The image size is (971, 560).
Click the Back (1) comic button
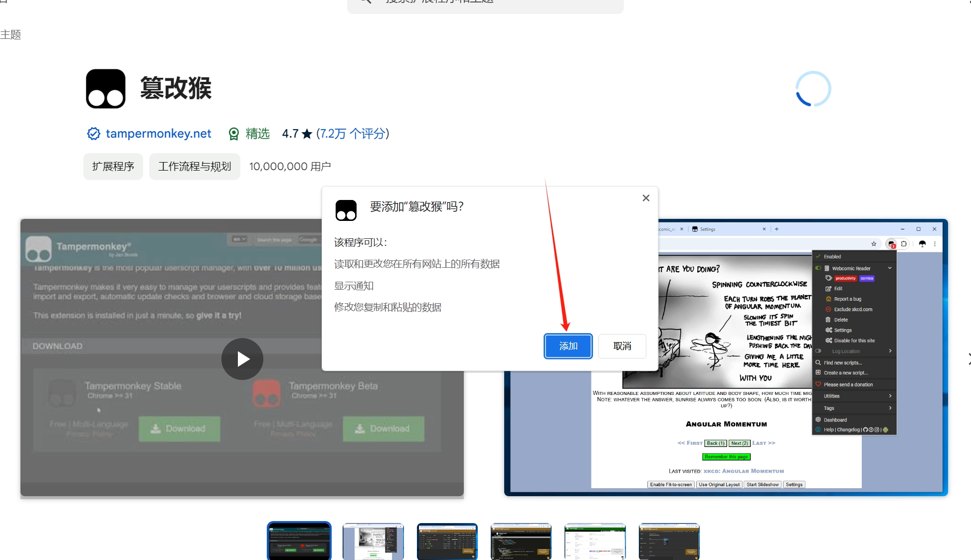click(x=716, y=443)
